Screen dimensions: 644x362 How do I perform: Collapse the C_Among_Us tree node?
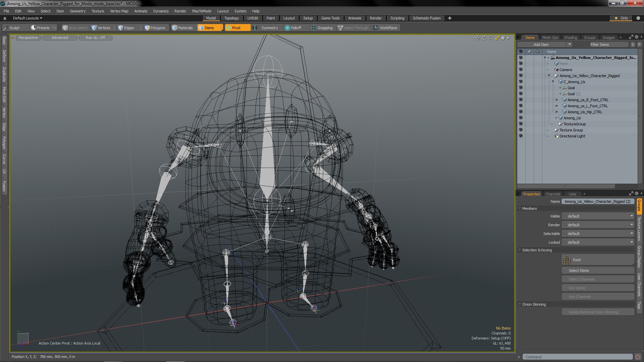[553, 82]
